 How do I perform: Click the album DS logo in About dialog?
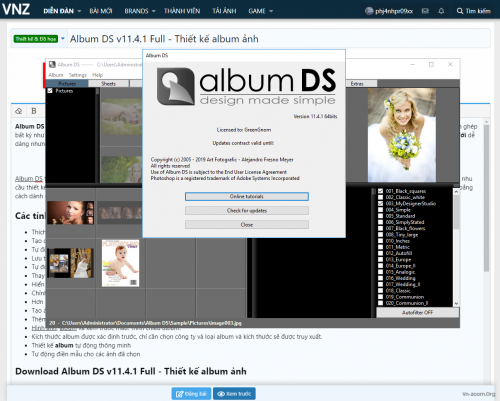(x=247, y=86)
